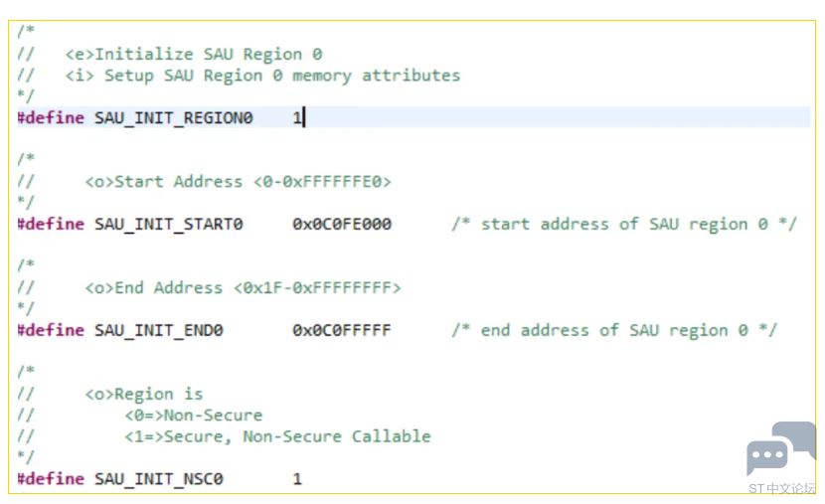The height and width of the screenshot is (504, 825).
Task: Click the value 1 after SAU_INIT_REGION0
Action: click(x=296, y=118)
